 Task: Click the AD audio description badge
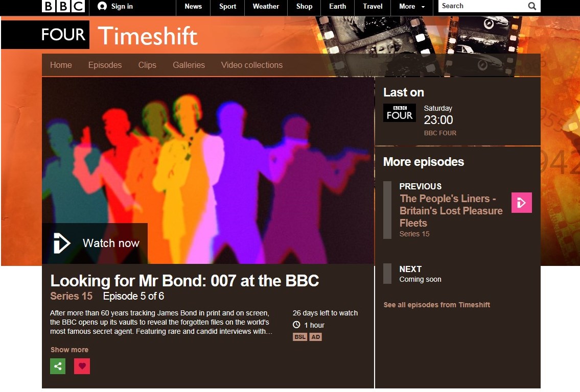[x=315, y=337]
